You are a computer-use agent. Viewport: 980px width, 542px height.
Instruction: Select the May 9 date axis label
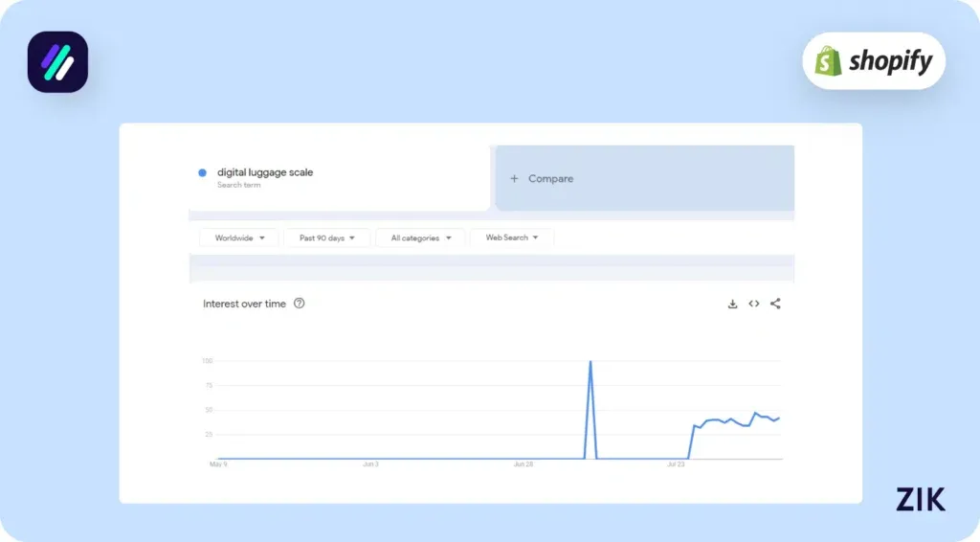point(218,464)
